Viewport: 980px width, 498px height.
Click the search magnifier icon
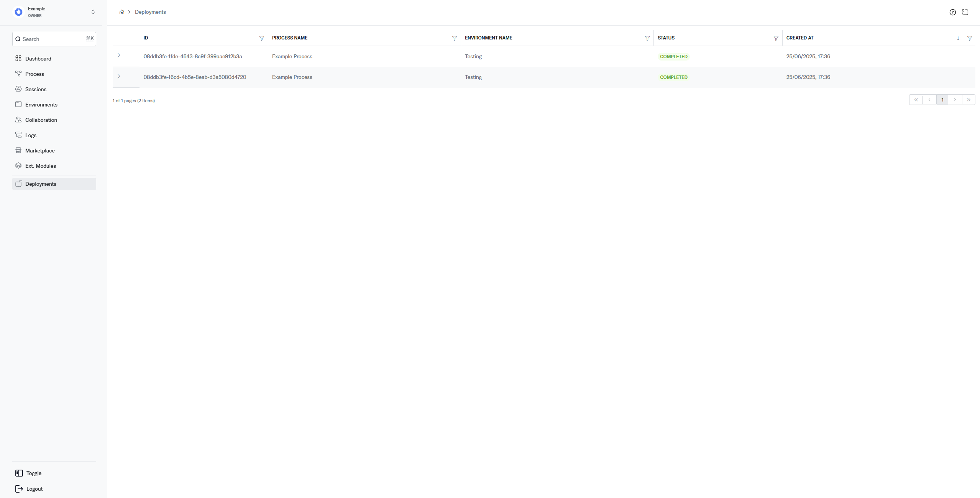point(18,39)
